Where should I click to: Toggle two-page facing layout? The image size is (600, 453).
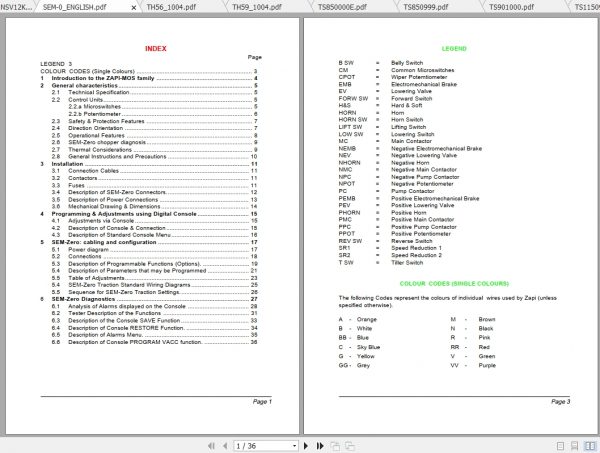click(x=590, y=446)
